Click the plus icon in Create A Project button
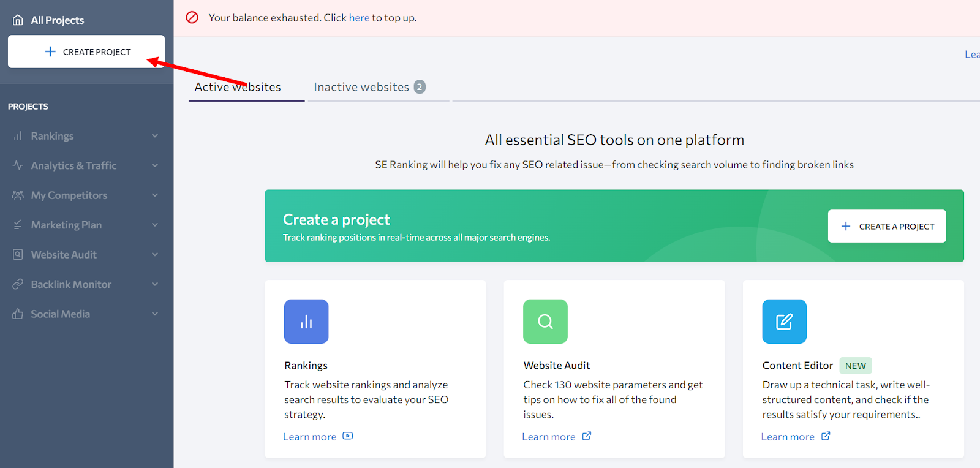 coord(846,226)
